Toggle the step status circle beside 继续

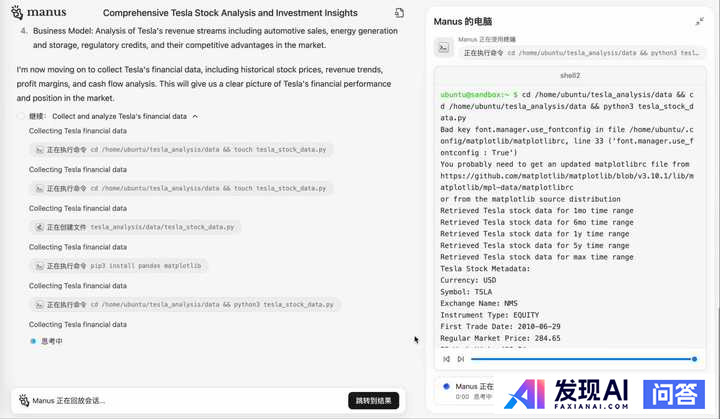coord(21,116)
